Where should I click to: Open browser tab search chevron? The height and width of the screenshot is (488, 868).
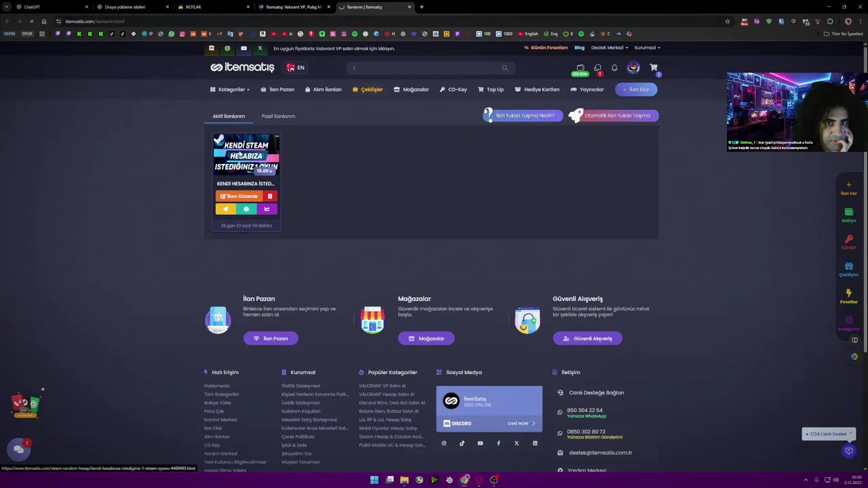pyautogui.click(x=8, y=7)
